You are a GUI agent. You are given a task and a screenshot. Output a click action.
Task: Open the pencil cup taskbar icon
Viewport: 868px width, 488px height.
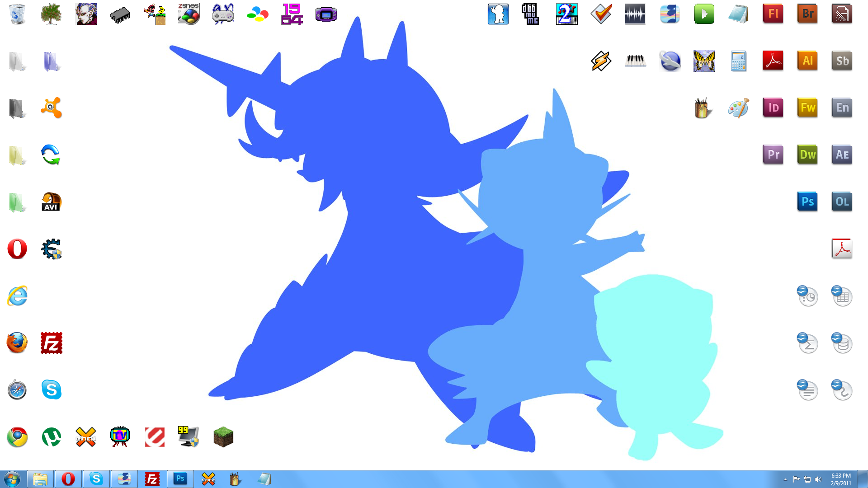(x=236, y=479)
